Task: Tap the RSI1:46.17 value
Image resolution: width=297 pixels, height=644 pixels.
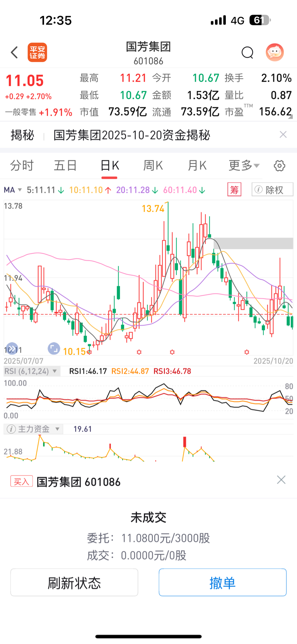Action: [x=88, y=371]
